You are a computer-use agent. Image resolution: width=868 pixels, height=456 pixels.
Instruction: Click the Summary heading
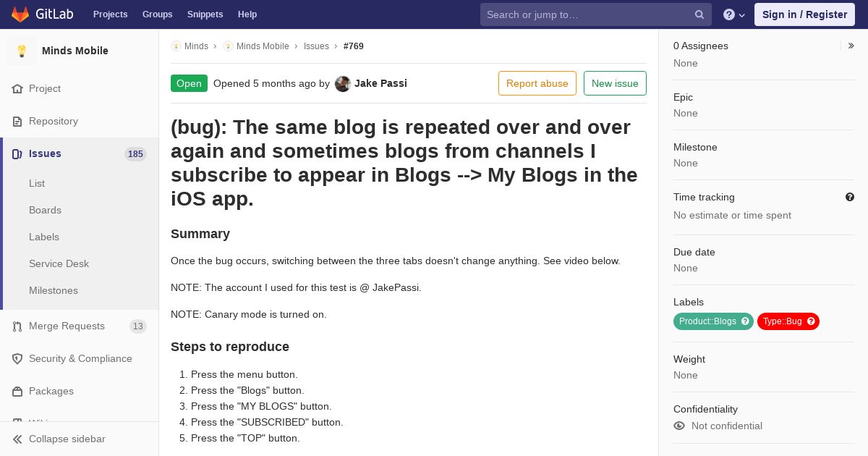pos(200,234)
